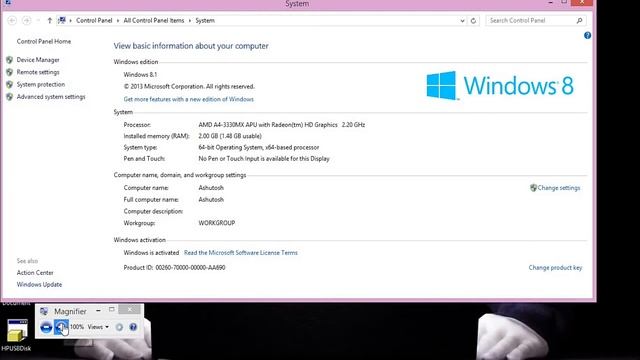The image size is (640, 360).
Task: Open Windows Update under See also
Action: point(39,284)
